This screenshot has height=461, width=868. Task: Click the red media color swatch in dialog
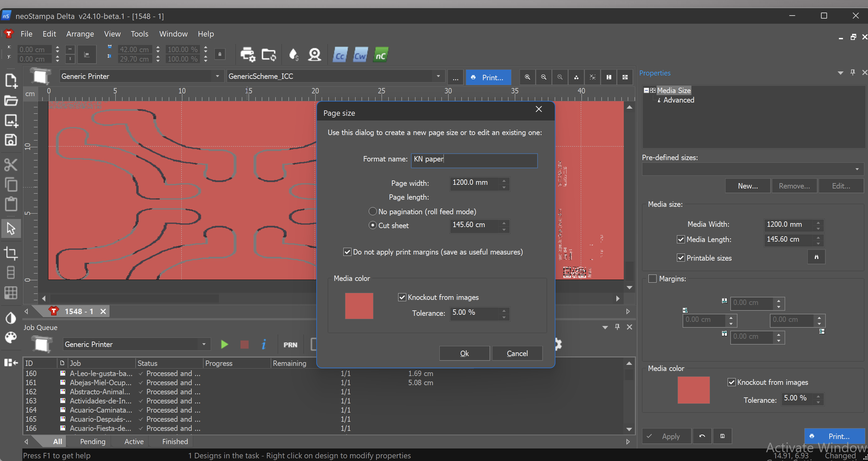[359, 306]
